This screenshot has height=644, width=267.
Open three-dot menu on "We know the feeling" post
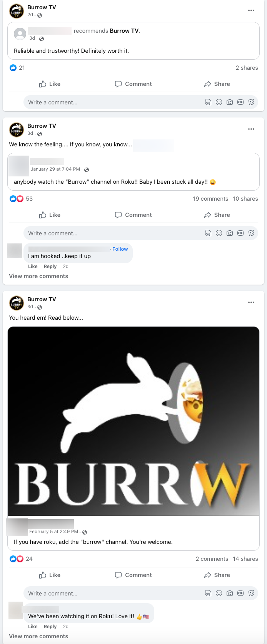[251, 129]
